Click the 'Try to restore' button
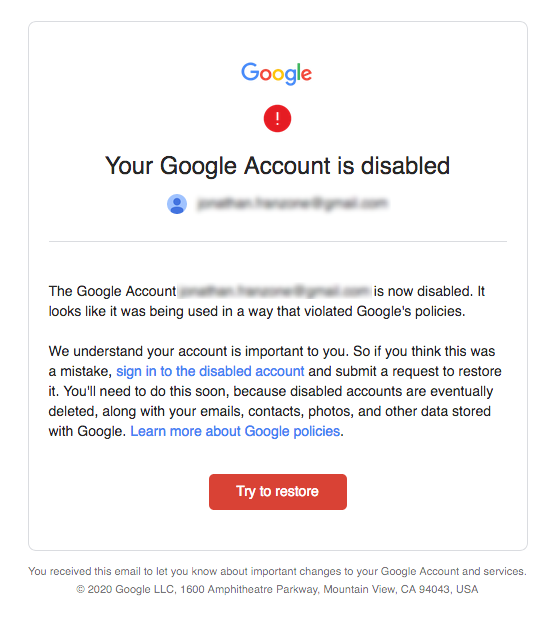 [x=278, y=492]
